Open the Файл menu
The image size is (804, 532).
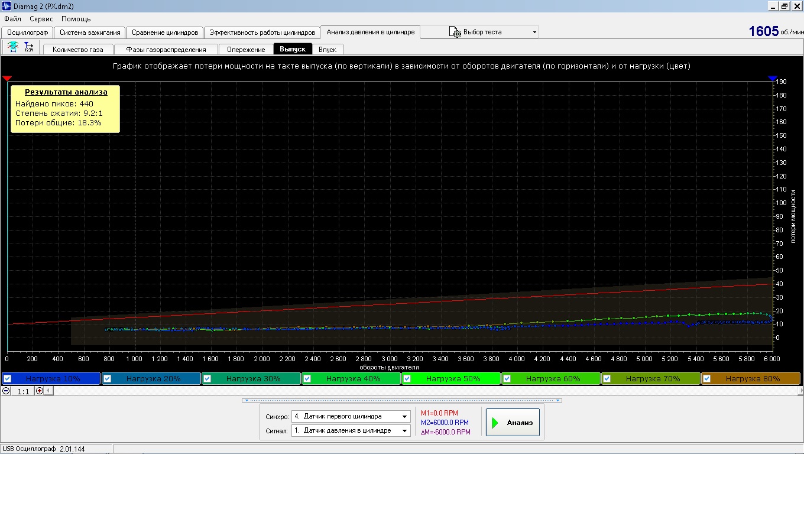12,19
